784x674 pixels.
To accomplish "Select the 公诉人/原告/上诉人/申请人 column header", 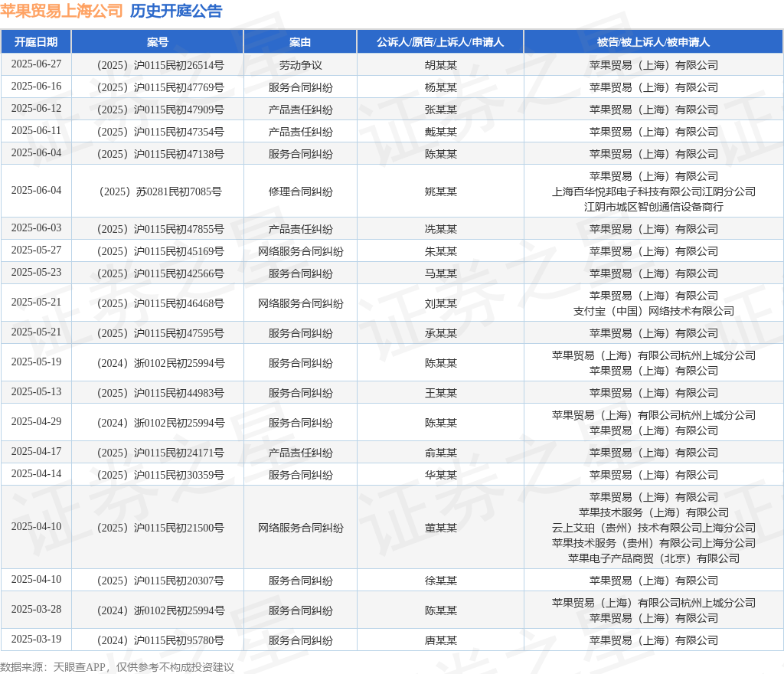I will [440, 42].
